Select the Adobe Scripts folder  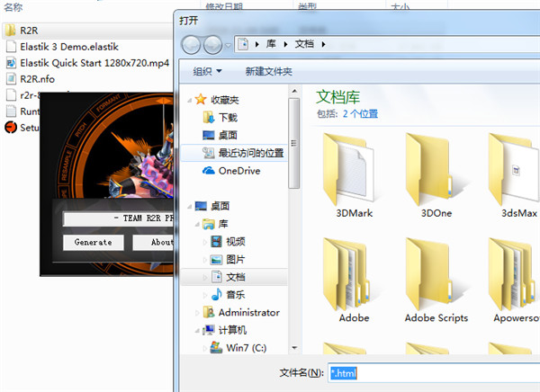click(x=436, y=281)
